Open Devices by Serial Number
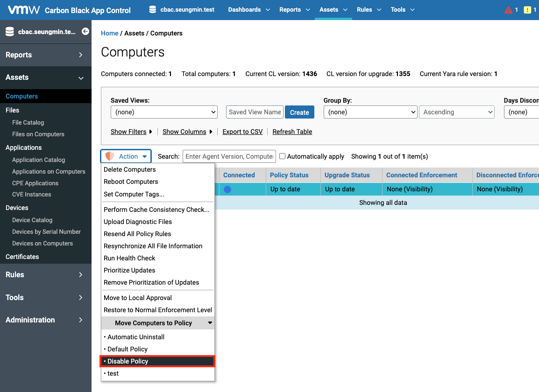This screenshot has width=539, height=392. (x=46, y=232)
